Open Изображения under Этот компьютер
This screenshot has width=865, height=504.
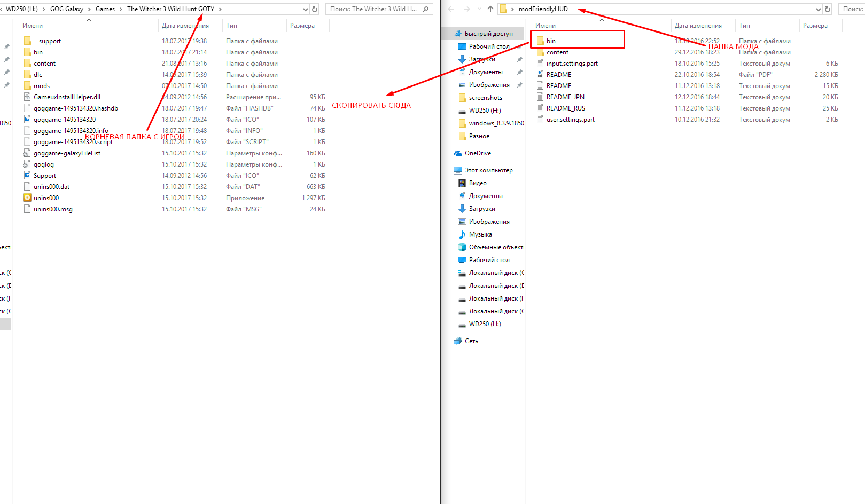(x=489, y=222)
